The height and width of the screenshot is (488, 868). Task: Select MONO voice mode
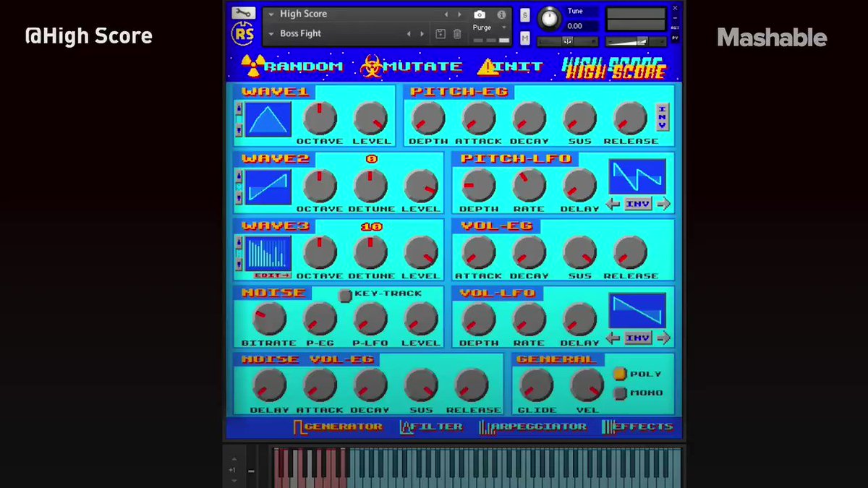tap(620, 393)
